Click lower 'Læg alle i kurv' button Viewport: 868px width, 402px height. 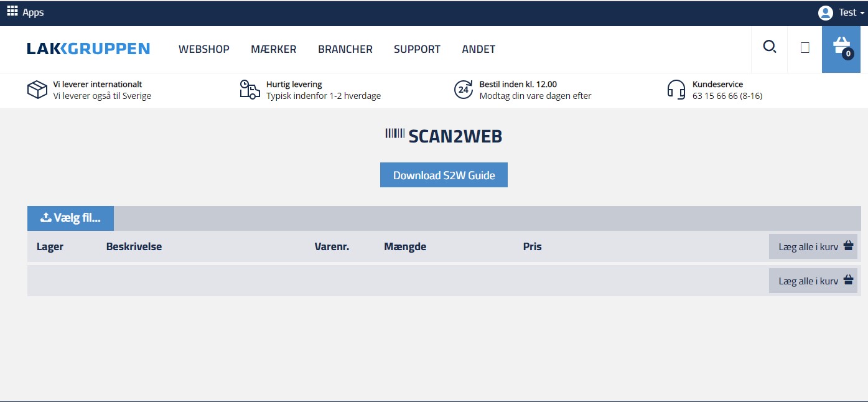click(x=813, y=281)
